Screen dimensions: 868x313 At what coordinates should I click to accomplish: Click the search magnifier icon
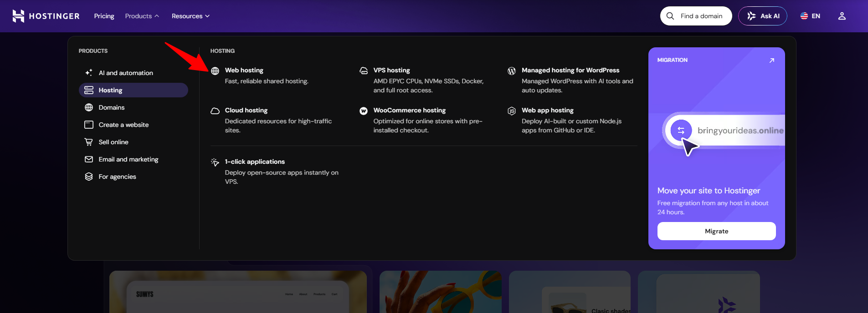click(x=670, y=16)
